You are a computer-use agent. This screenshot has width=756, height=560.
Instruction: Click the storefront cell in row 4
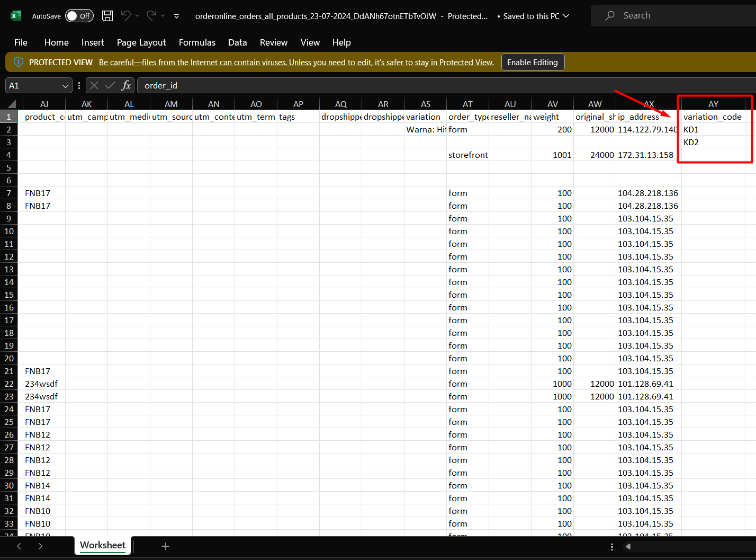tap(468, 155)
